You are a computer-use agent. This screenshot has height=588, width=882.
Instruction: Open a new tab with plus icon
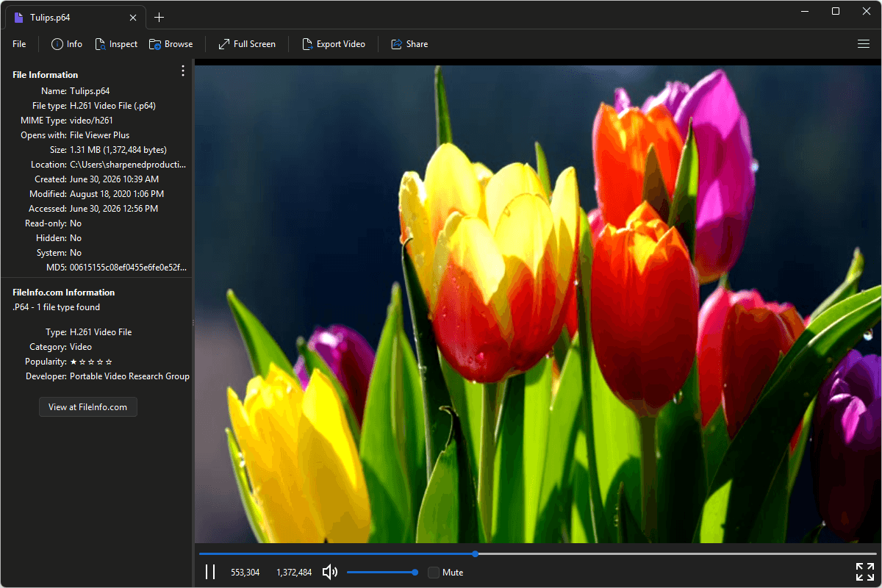pyautogui.click(x=159, y=18)
